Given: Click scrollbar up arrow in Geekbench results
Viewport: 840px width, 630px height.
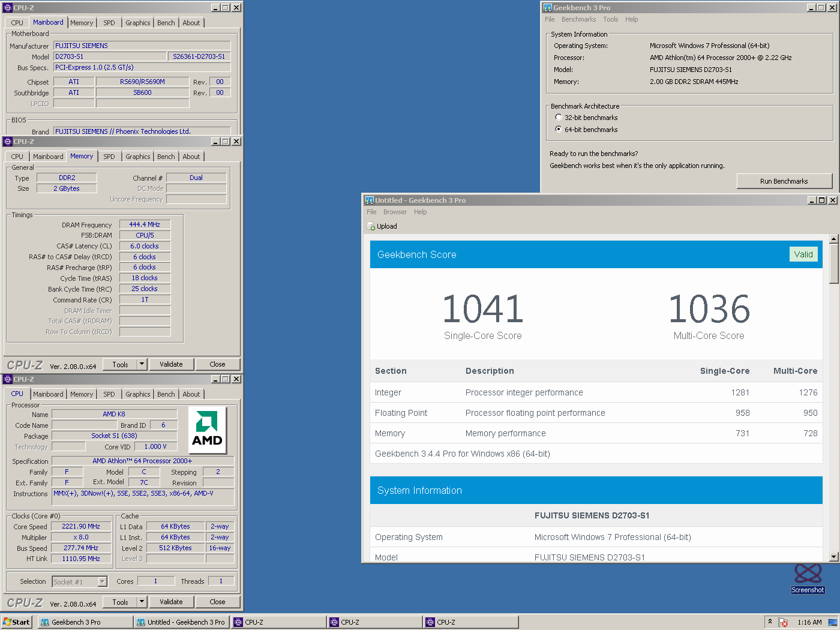Looking at the screenshot, I should pyautogui.click(x=833, y=239).
